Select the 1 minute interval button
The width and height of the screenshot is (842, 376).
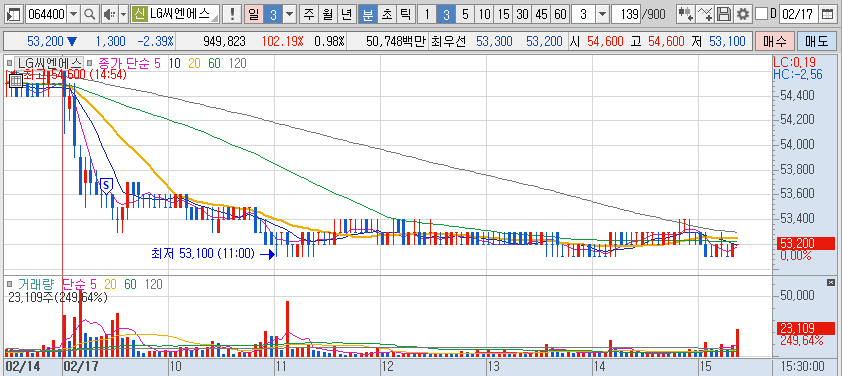[427, 14]
